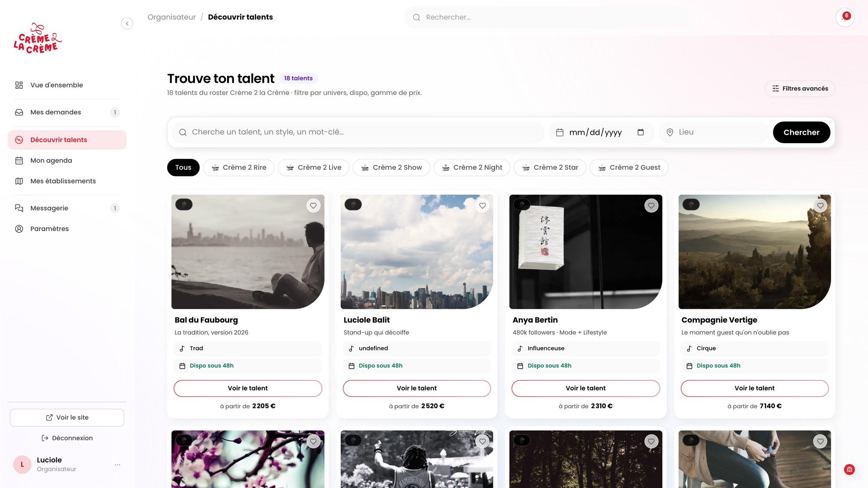View the Luciole Balit talent
868x488 pixels.
[417, 388]
